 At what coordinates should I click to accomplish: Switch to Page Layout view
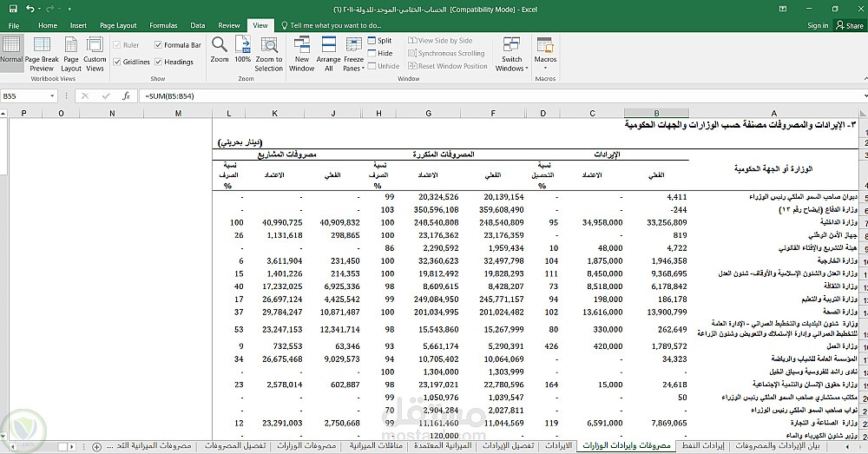[x=71, y=53]
